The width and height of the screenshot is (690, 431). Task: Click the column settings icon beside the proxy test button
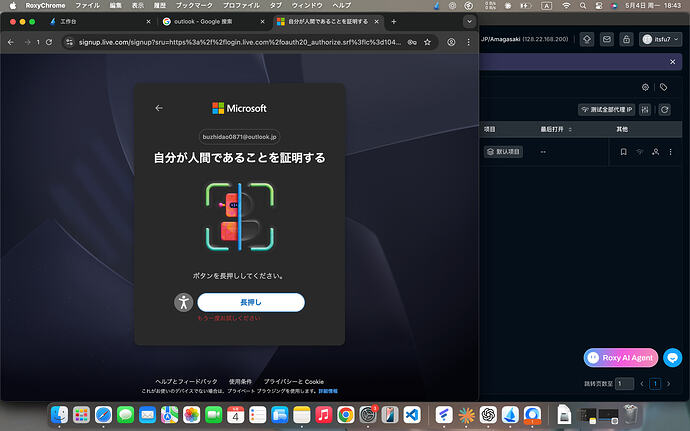coord(645,110)
